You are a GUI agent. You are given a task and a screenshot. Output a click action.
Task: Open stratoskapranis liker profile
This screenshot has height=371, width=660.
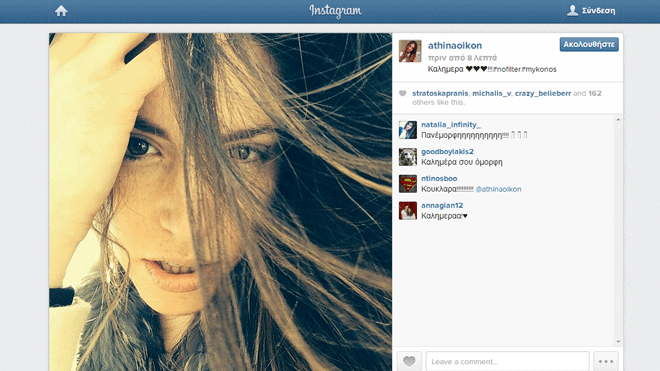point(440,93)
